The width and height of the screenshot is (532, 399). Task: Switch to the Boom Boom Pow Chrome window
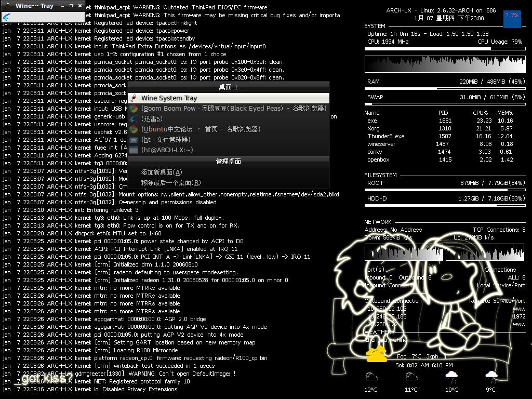coord(229,109)
